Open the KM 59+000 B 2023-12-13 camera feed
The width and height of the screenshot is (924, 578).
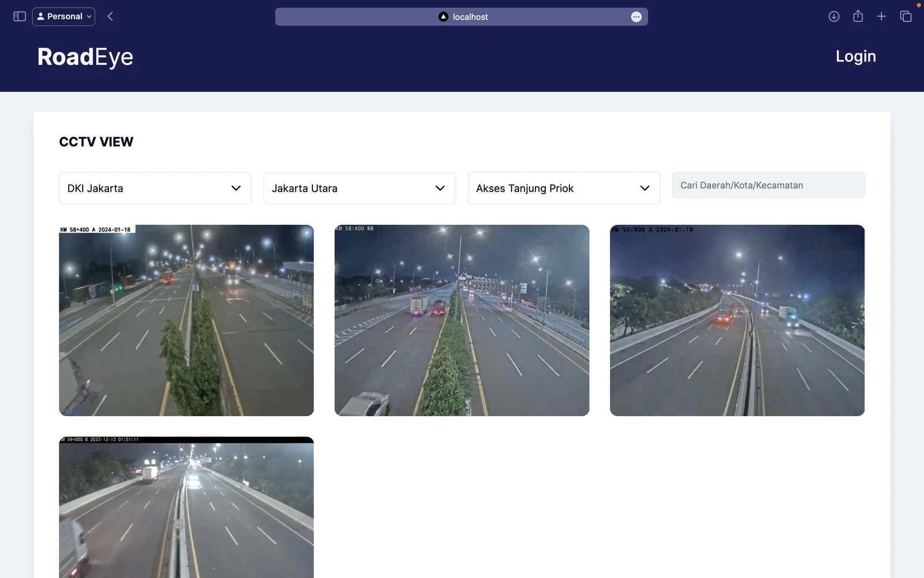187,507
